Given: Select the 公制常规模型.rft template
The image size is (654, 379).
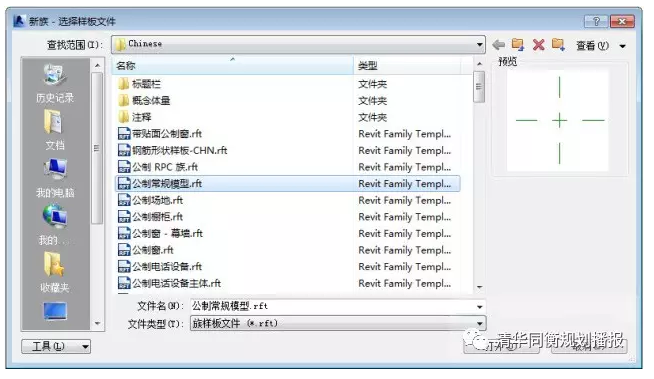Looking at the screenshot, I should 288,183.
